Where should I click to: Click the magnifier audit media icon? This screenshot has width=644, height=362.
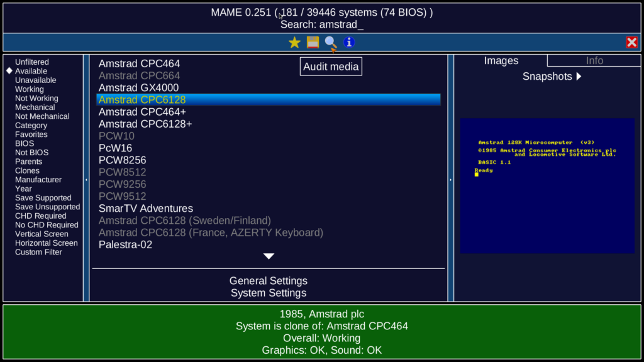click(331, 42)
